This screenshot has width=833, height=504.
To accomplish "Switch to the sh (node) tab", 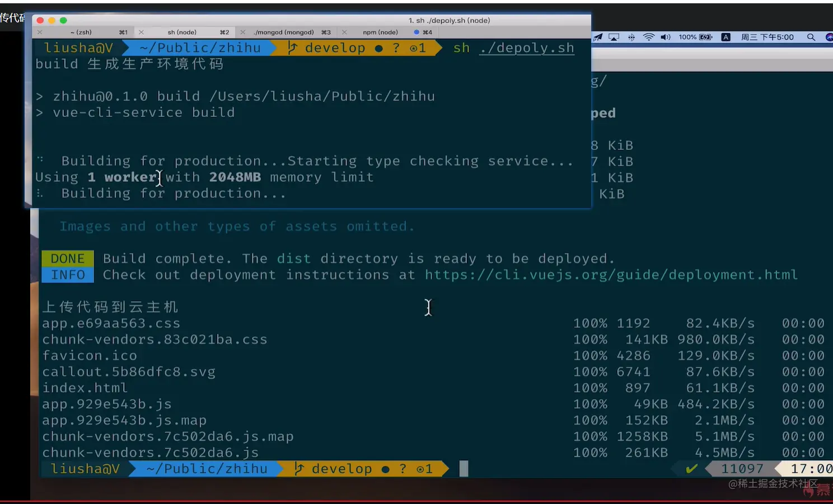I will click(x=182, y=32).
